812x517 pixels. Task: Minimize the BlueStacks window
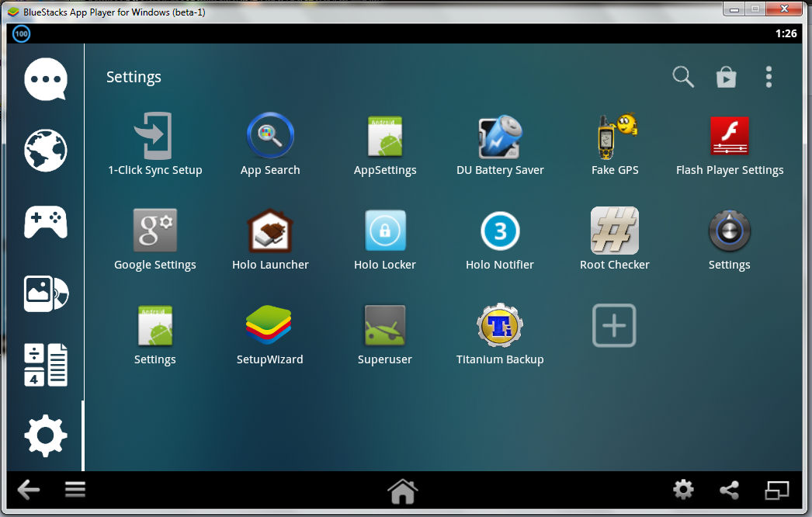pos(734,9)
